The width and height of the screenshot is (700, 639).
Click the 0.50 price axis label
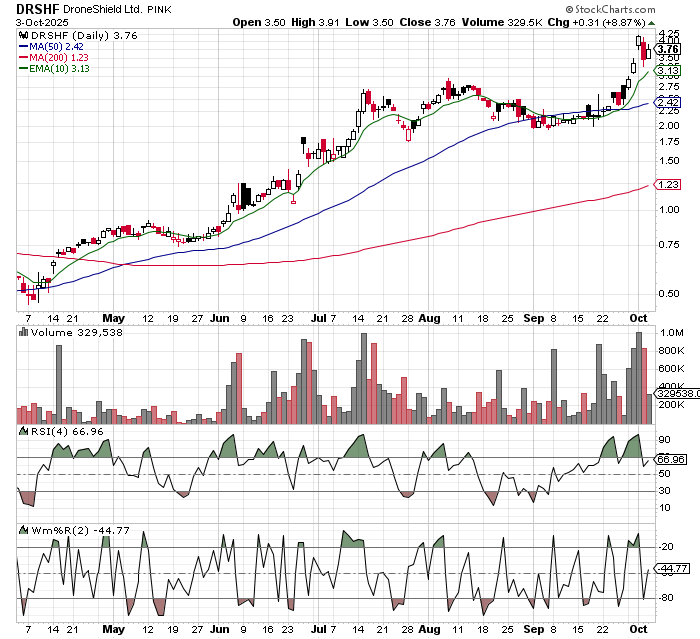coord(669,293)
